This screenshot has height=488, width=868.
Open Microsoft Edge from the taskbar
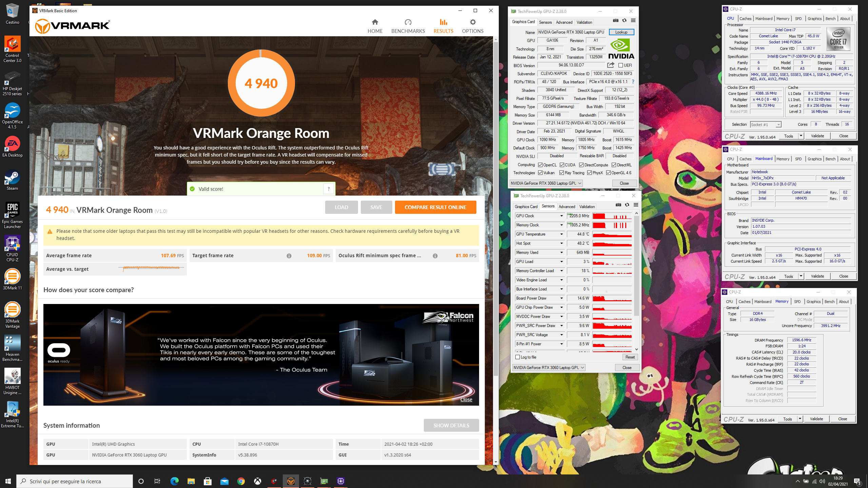(174, 481)
